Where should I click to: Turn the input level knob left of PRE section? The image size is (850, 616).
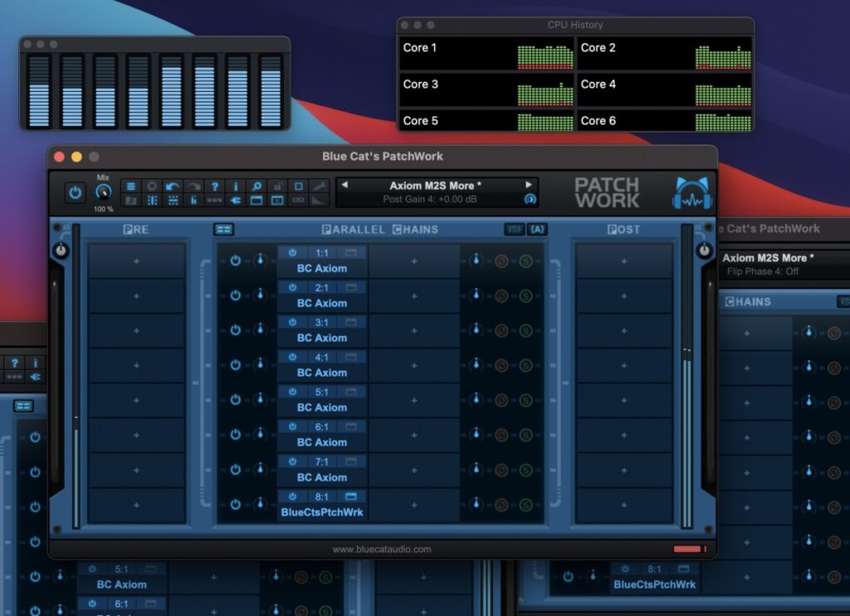click(61, 250)
